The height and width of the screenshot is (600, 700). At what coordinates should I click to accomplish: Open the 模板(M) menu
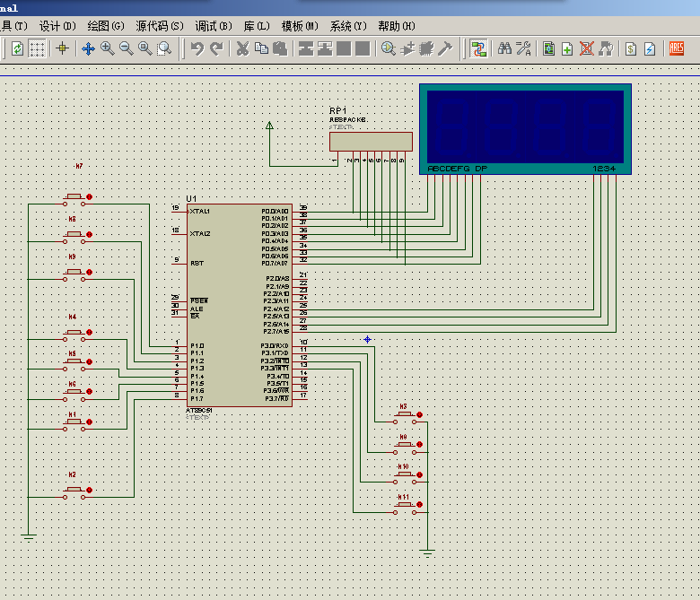tap(300, 26)
